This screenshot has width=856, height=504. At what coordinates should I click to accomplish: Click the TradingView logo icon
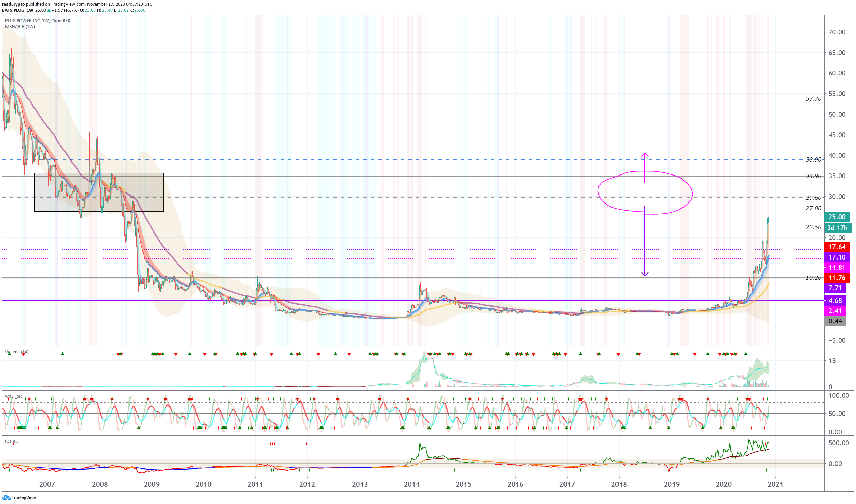coord(6,498)
